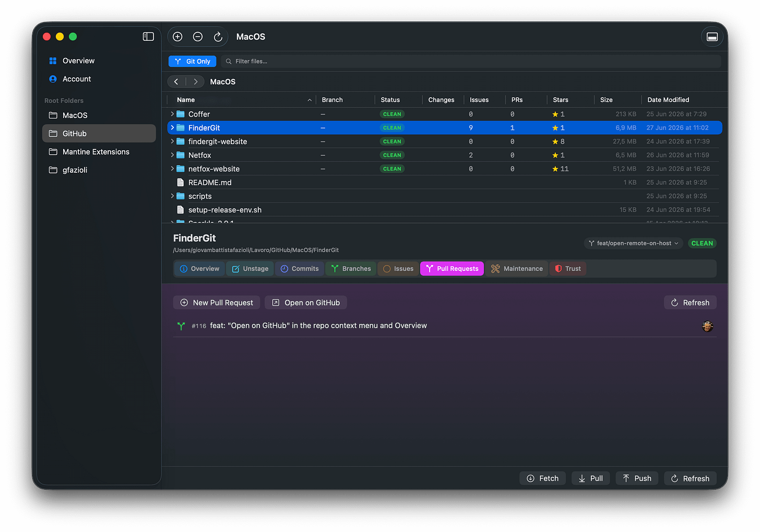Image resolution: width=760 pixels, height=532 pixels.
Task: Click the PR author avatar thumbnail
Action: 708,326
